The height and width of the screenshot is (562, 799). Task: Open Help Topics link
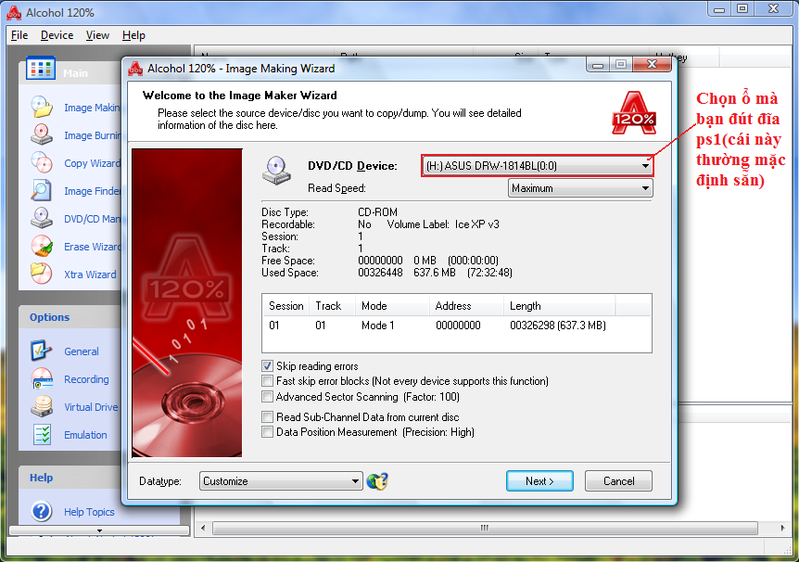pos(89,512)
